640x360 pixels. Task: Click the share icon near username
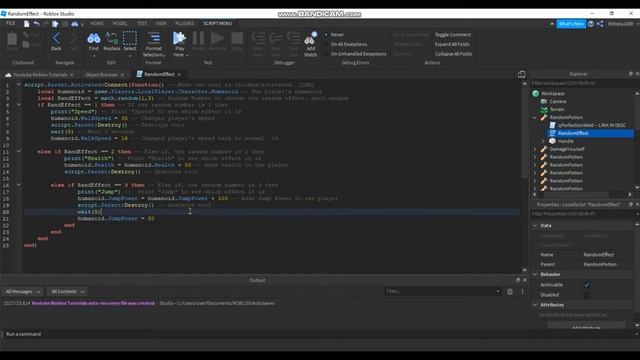(x=600, y=24)
